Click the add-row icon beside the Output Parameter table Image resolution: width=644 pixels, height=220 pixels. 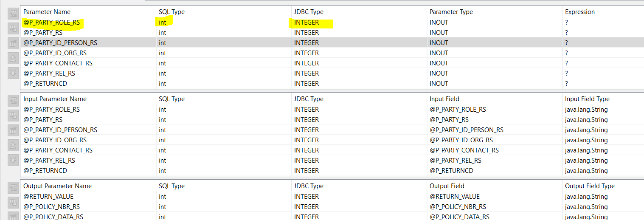point(13,188)
